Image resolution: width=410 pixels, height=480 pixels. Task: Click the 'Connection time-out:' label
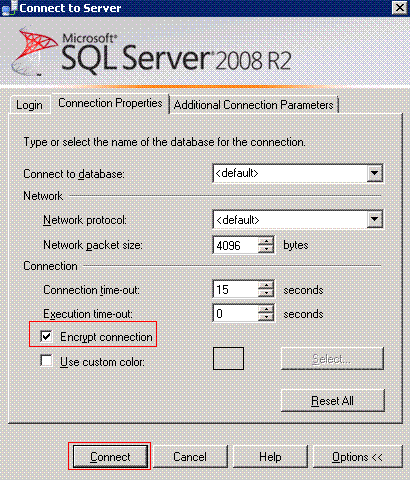click(x=91, y=290)
